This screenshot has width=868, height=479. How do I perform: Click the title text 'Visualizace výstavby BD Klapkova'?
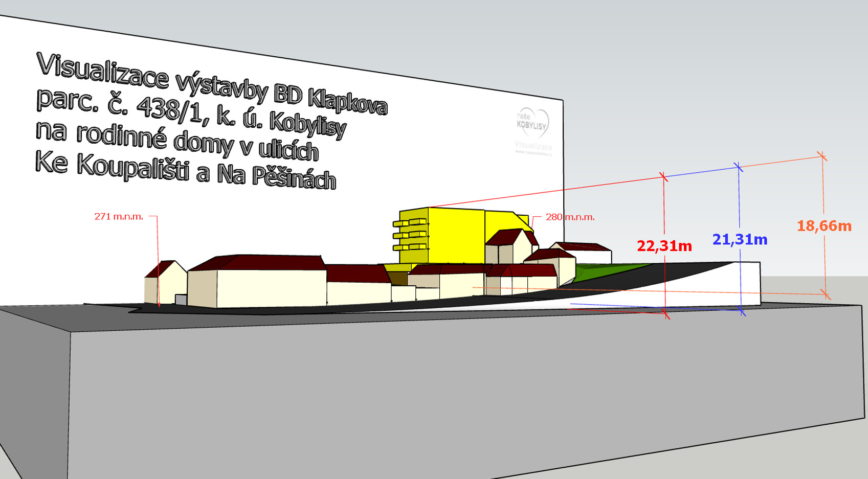coord(211,83)
